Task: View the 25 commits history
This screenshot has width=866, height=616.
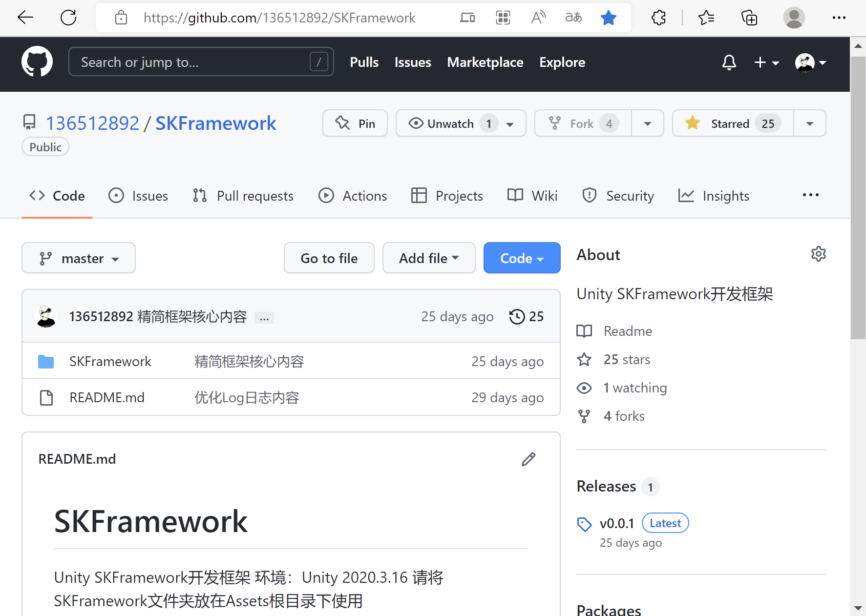Action: [527, 317]
